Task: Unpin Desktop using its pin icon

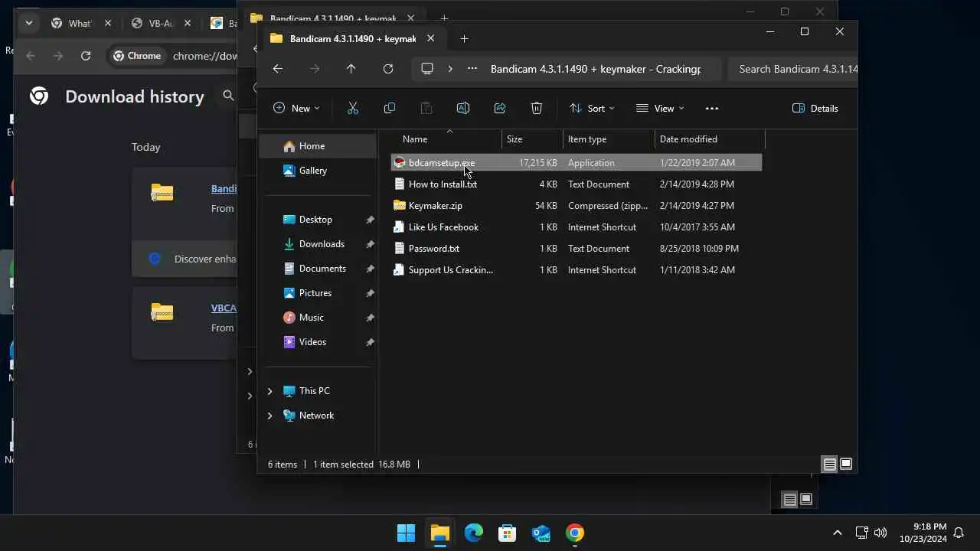Action: (370, 220)
